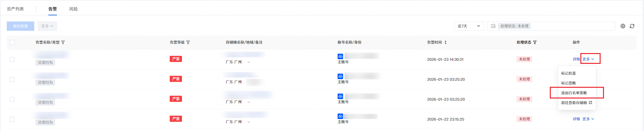Screen dimensions: 644x131
Task: Select the first alert row checkbox
Action: 12,60
